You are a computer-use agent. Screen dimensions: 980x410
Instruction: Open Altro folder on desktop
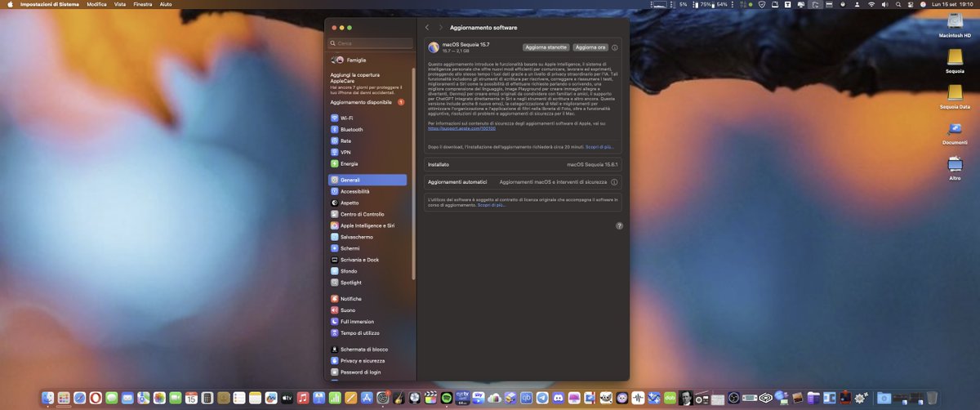[x=955, y=167]
